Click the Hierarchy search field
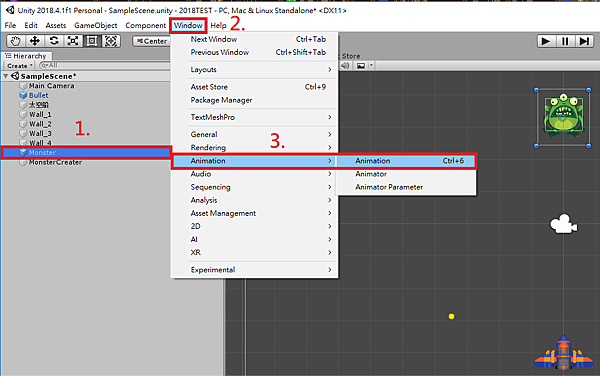 (105, 65)
